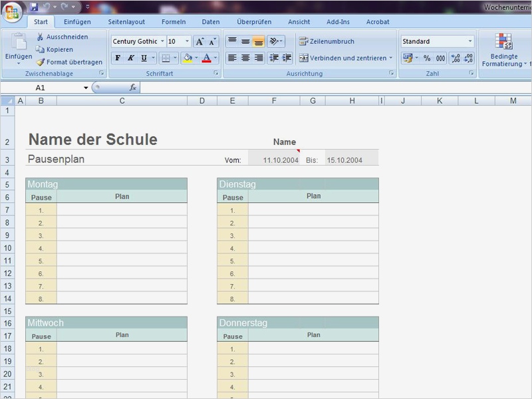Switch to Formeln tab

(x=174, y=22)
